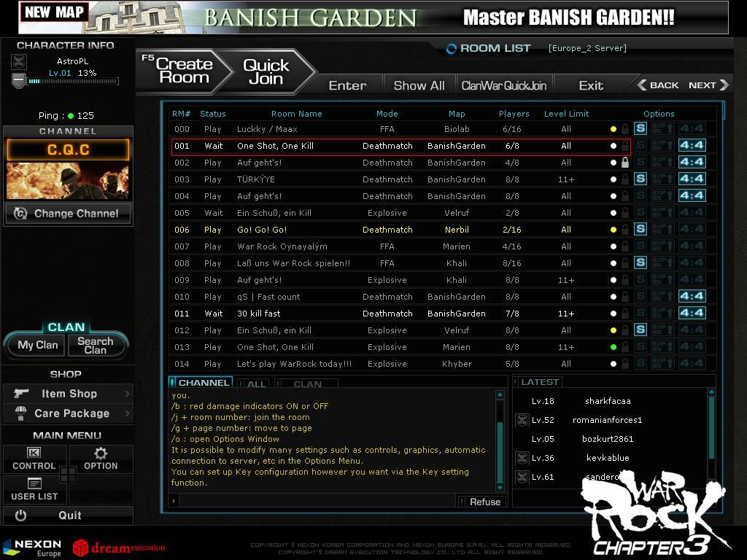Open My Clan
This screenshot has height=560, width=747.
(x=38, y=345)
